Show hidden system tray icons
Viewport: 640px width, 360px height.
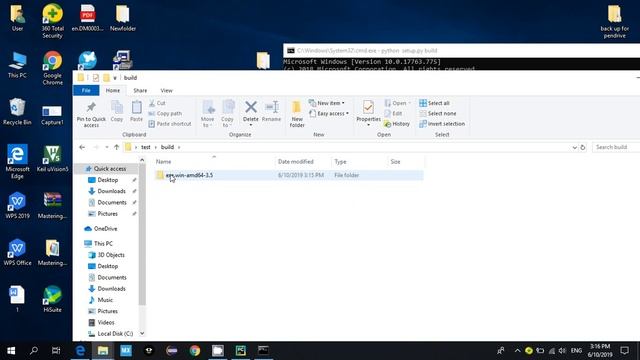[517, 351]
